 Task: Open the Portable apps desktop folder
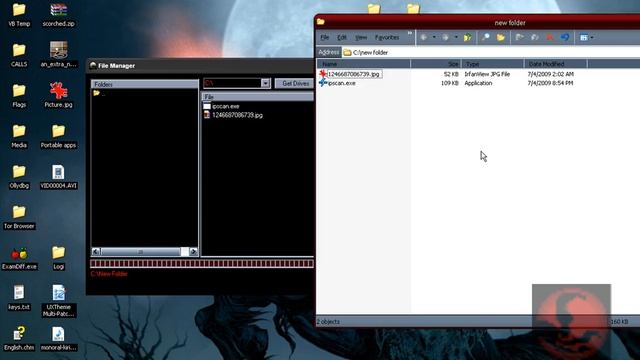pyautogui.click(x=58, y=136)
